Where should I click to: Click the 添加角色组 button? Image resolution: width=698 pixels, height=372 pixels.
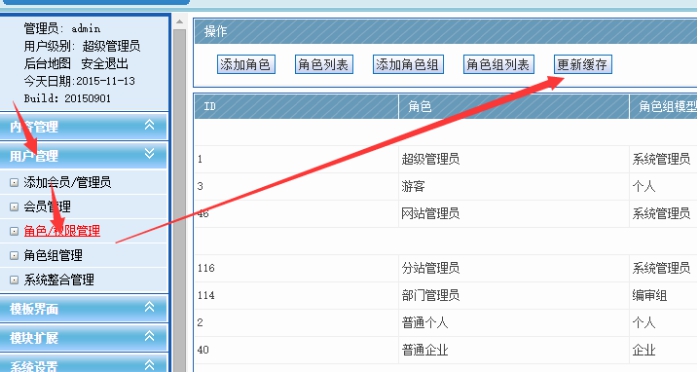tap(408, 65)
